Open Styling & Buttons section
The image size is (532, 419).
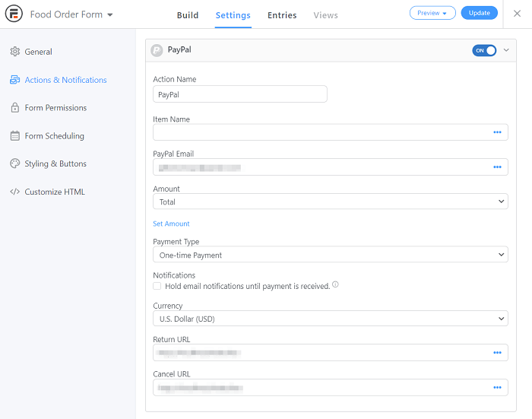pos(55,163)
